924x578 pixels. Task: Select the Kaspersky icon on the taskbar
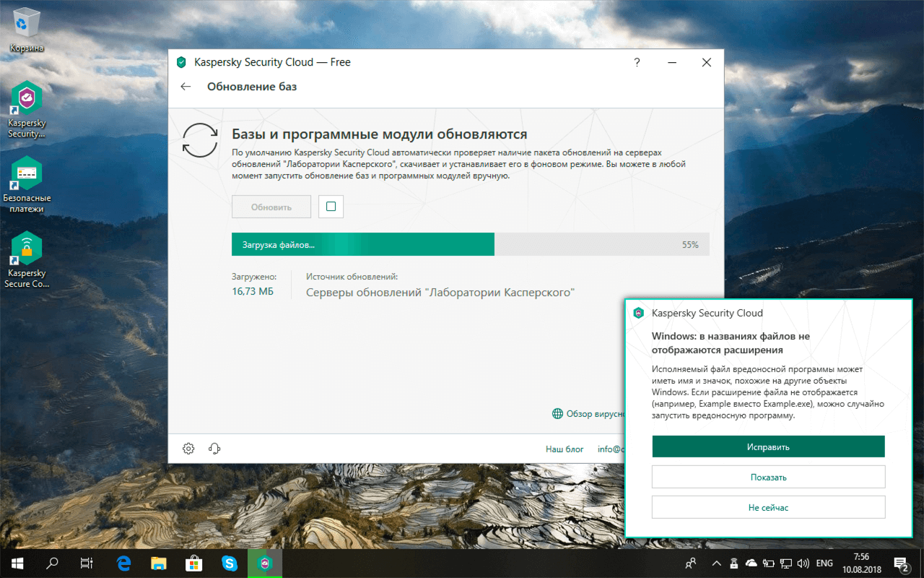pyautogui.click(x=264, y=563)
